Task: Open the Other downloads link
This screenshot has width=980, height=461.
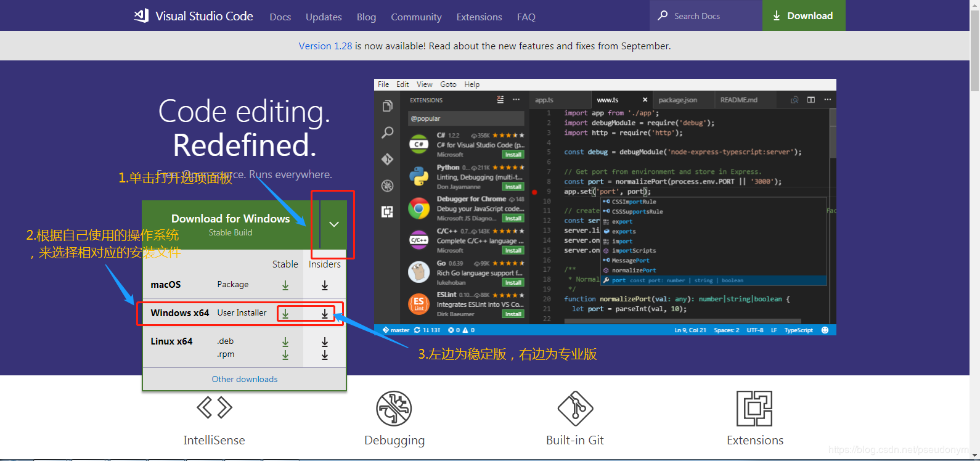Action: [x=245, y=379]
